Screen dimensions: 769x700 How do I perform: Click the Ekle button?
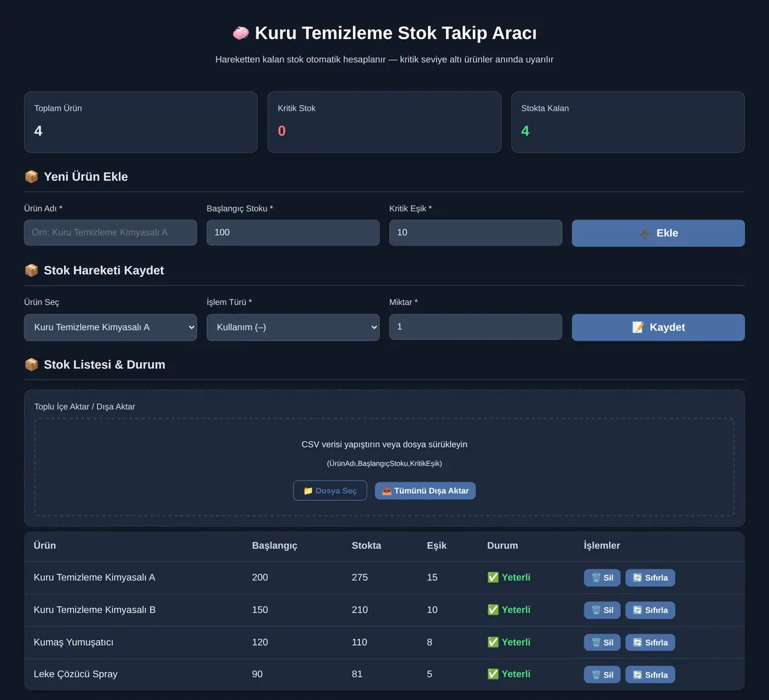pyautogui.click(x=658, y=233)
